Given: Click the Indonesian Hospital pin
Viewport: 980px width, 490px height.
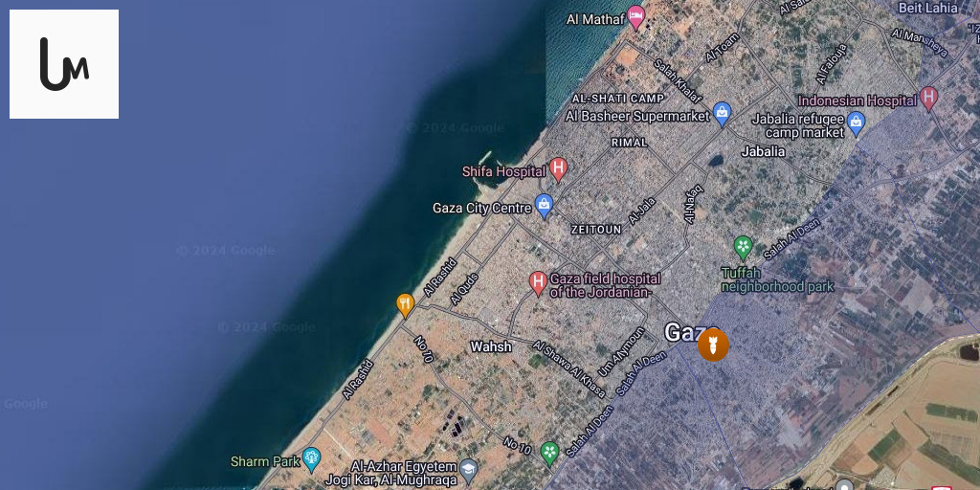Looking at the screenshot, I should [x=928, y=99].
